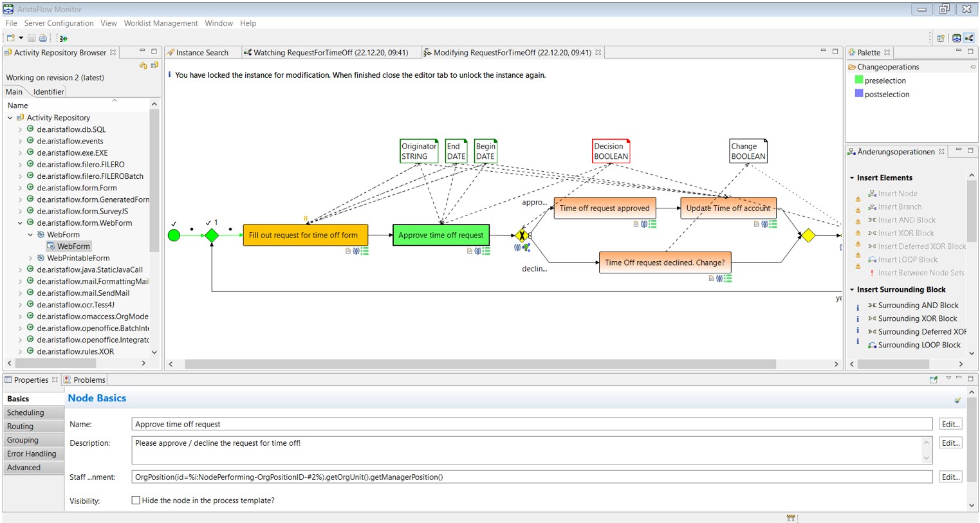Click the print icon in main toolbar
Image resolution: width=980 pixels, height=523 pixels.
(43, 39)
